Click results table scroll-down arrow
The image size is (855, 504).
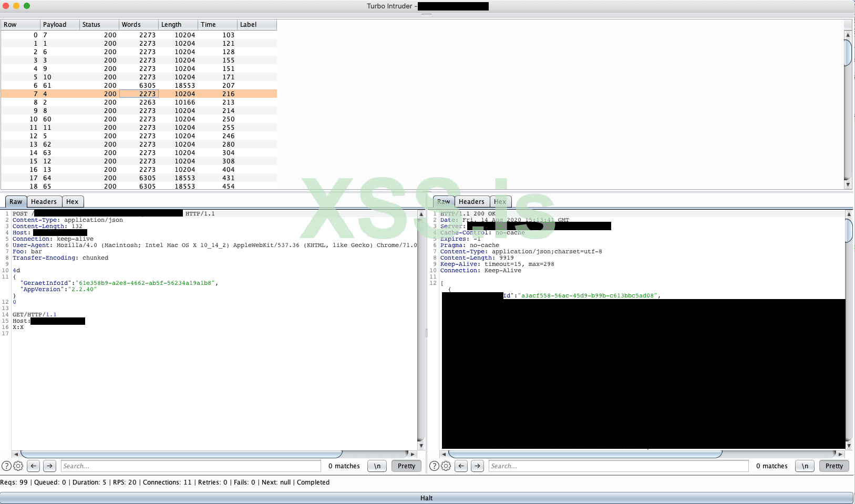(848, 184)
